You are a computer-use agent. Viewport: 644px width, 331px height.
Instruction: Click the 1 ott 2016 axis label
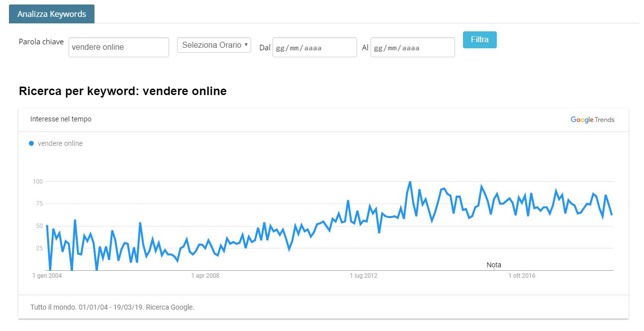(522, 276)
